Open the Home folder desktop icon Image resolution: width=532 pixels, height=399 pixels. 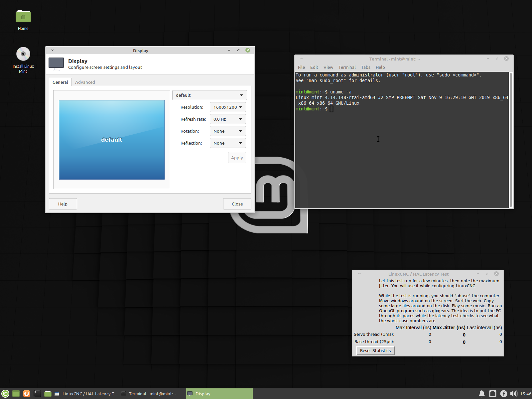pos(23,20)
